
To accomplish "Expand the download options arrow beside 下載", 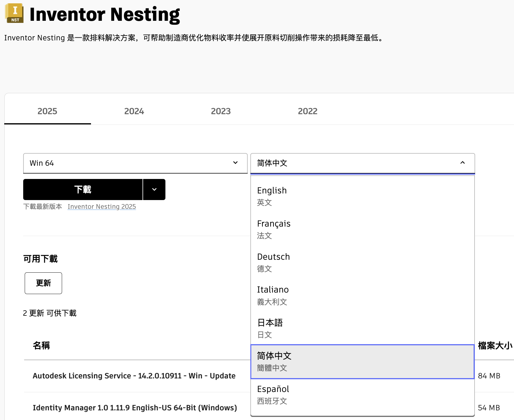I will point(154,190).
